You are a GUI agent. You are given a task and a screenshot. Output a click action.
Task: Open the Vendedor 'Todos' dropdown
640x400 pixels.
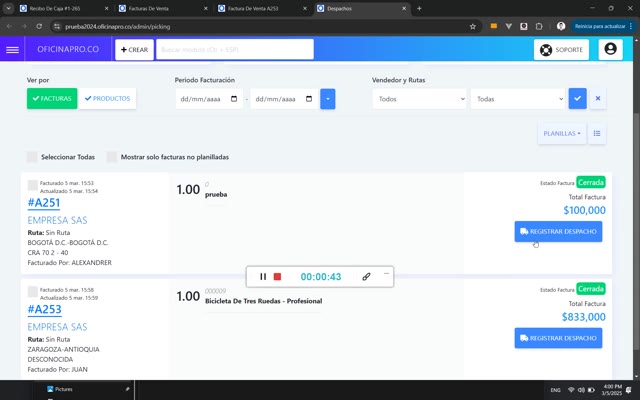tap(420, 99)
